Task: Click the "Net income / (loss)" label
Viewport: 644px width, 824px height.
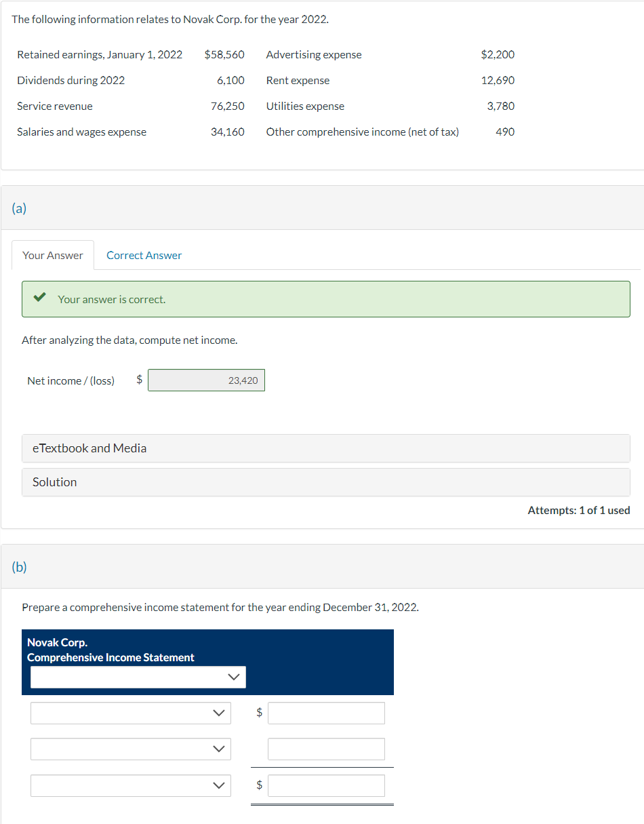Action: click(x=71, y=380)
